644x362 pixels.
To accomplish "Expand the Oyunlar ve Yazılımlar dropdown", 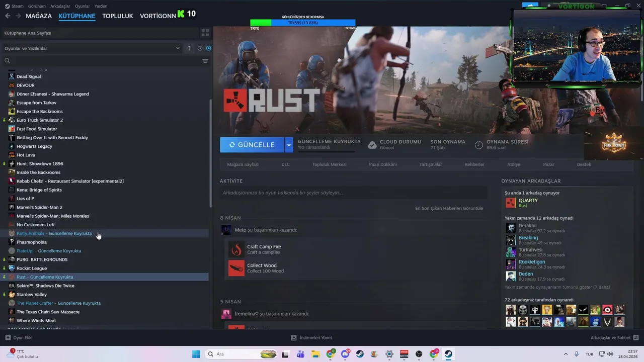I will [92, 48].
